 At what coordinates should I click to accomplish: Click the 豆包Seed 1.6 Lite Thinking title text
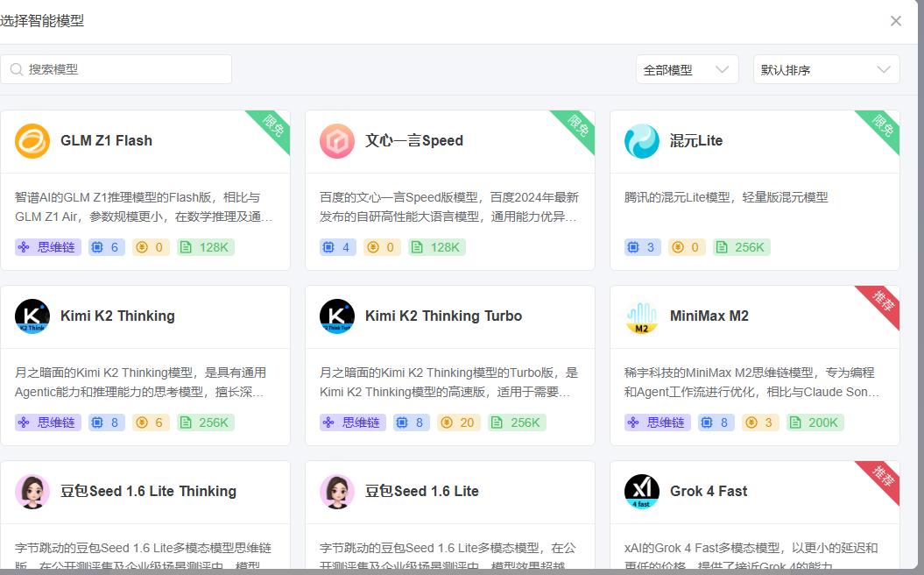(x=149, y=491)
